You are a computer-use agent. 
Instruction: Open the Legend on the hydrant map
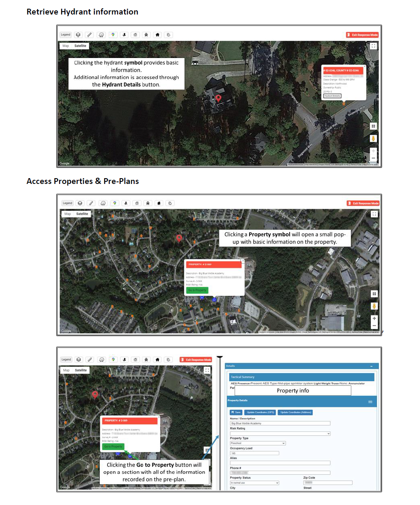pos(66,35)
